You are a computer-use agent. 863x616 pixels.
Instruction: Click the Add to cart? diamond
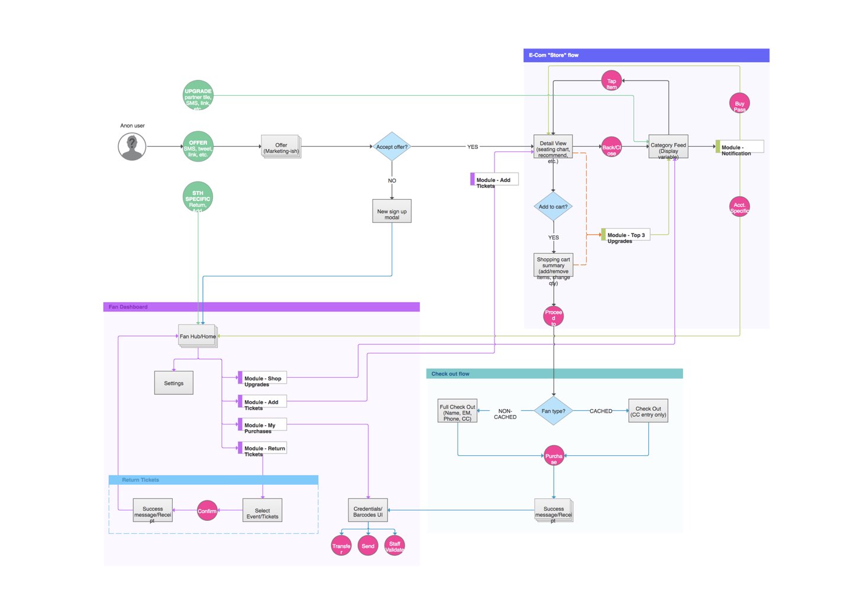(x=553, y=206)
